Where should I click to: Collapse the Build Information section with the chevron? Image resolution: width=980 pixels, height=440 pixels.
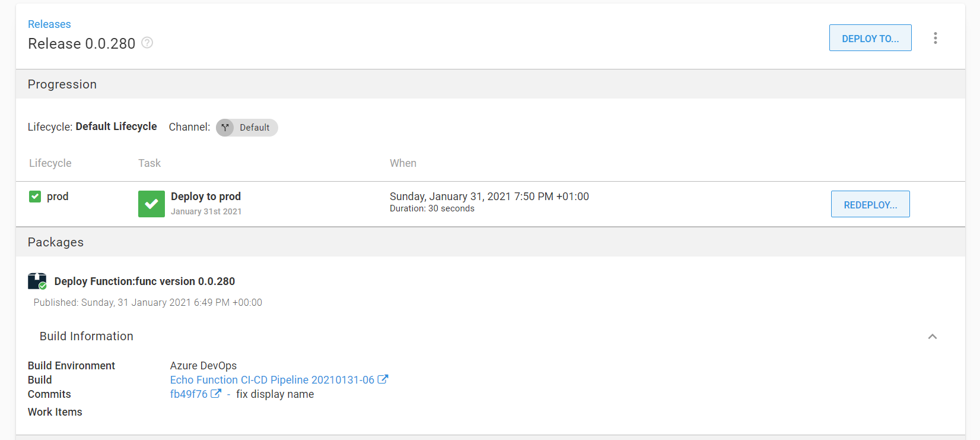pos(932,337)
